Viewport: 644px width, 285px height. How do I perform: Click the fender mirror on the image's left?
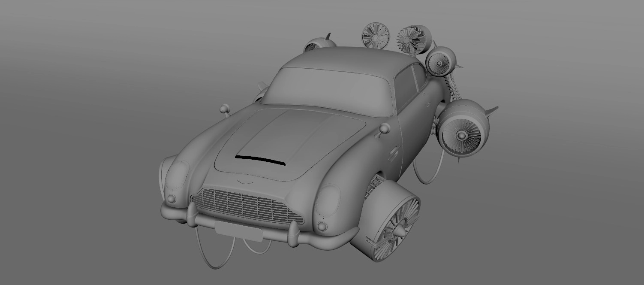click(x=224, y=109)
